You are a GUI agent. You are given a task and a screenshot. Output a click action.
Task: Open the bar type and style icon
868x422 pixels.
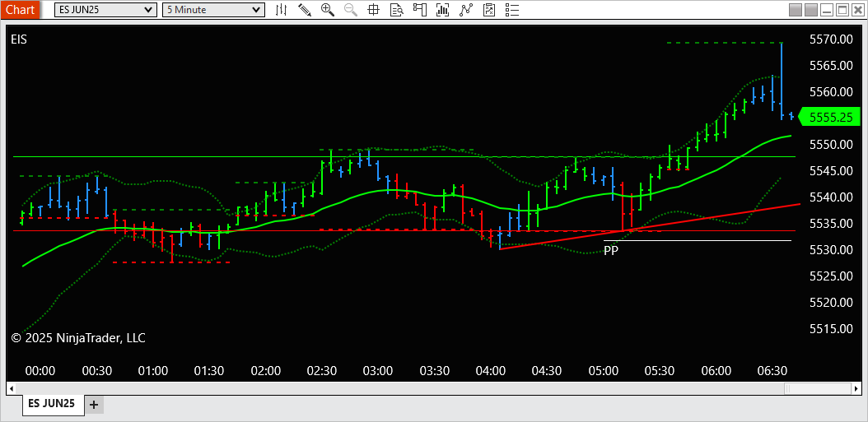tap(281, 9)
